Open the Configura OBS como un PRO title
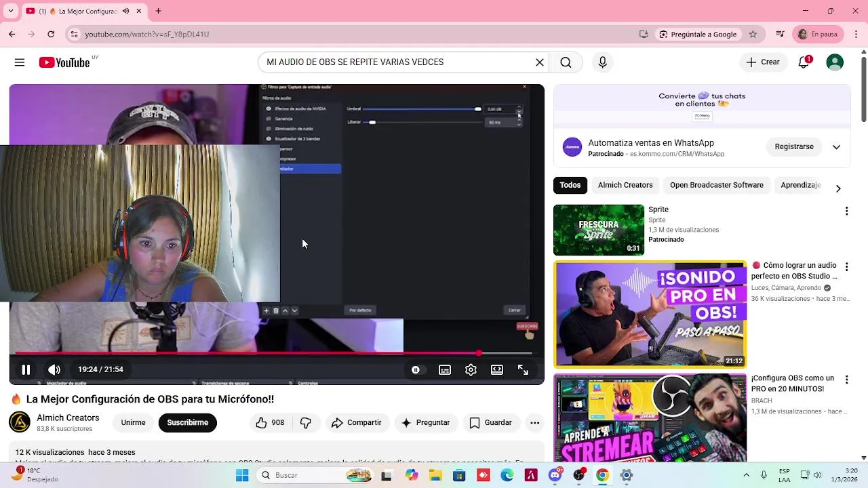 (793, 384)
